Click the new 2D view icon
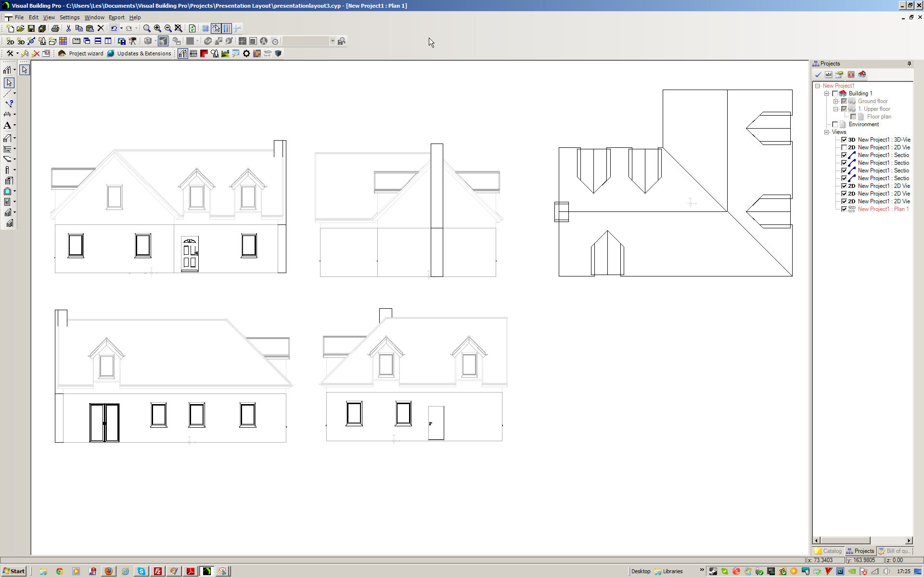The image size is (924, 578). coord(10,41)
